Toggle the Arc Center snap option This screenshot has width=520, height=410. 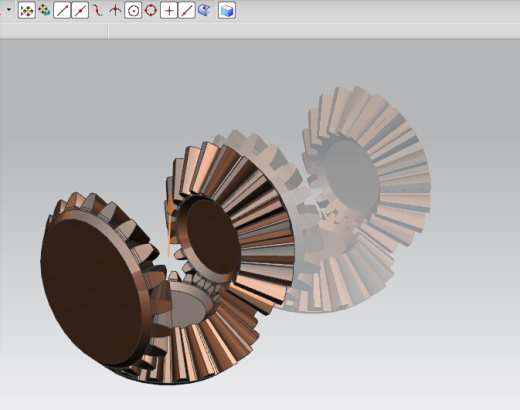(x=133, y=10)
